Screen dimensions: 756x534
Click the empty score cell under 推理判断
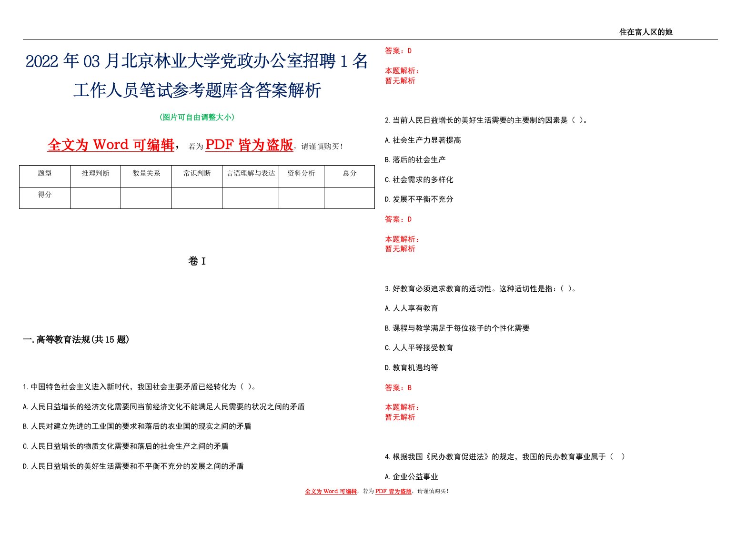pyautogui.click(x=95, y=198)
